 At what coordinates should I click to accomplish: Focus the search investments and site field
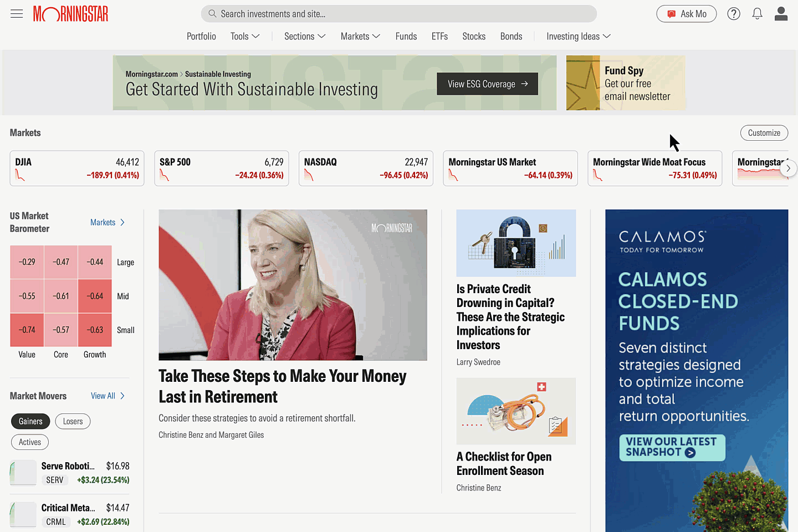(399, 14)
